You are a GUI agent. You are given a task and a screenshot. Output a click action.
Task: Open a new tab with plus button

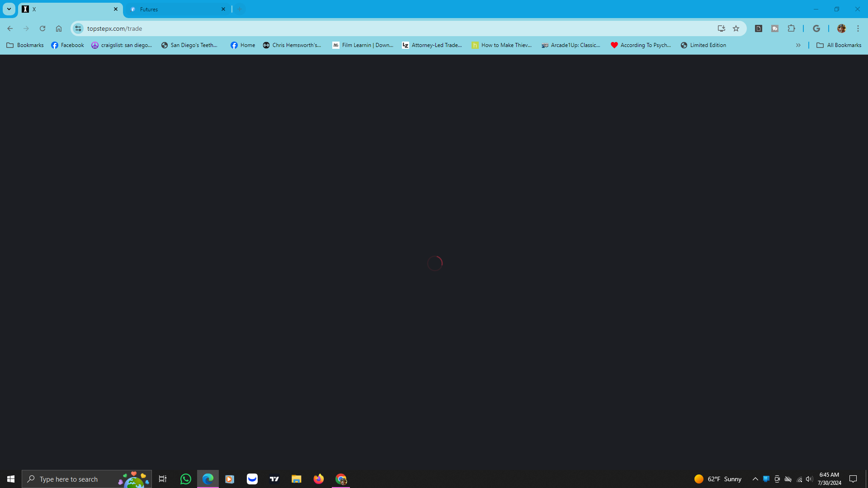pyautogui.click(x=240, y=9)
